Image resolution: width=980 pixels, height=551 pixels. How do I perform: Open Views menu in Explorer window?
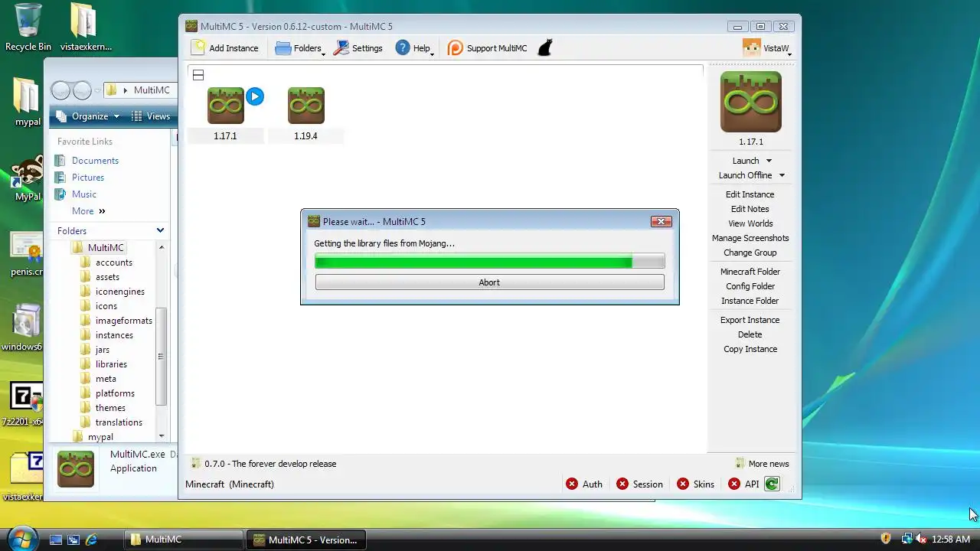click(x=151, y=116)
